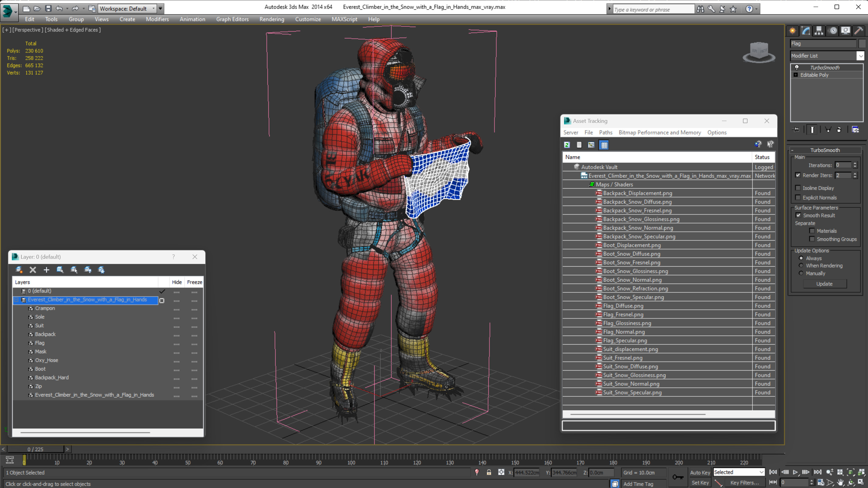868x488 pixels.
Task: Open the Modifier List dropdown
Action: click(x=861, y=56)
